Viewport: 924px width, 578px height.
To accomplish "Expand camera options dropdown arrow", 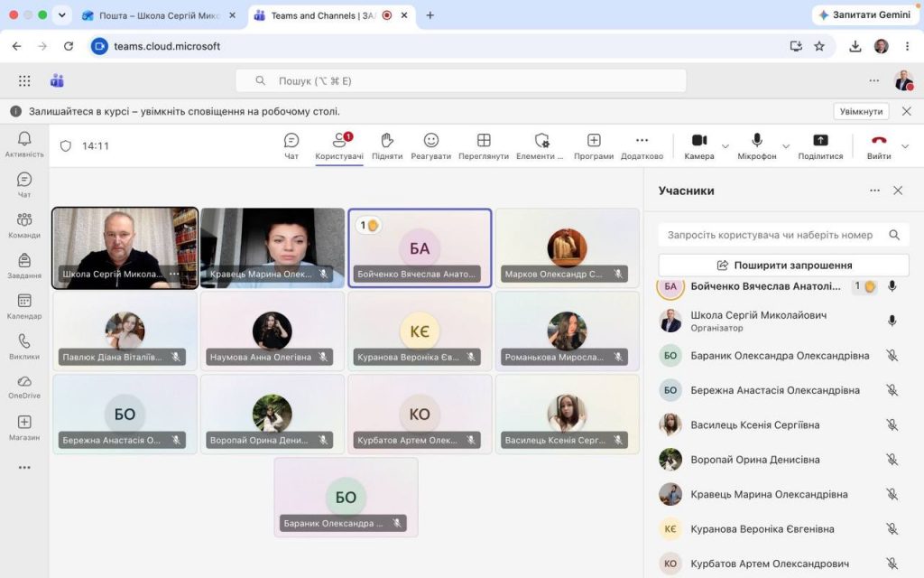I will 725,146.
